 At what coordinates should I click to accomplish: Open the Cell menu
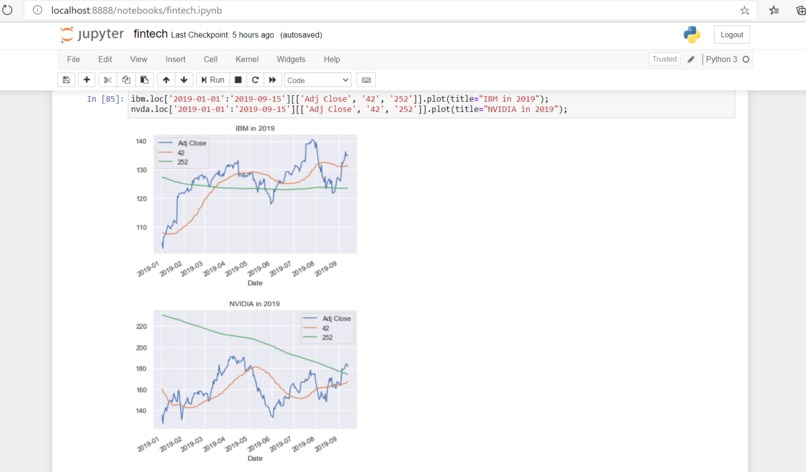click(210, 59)
